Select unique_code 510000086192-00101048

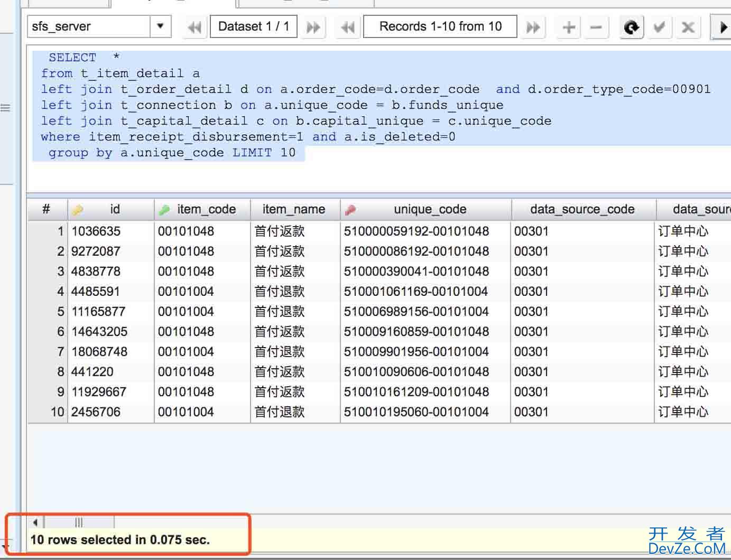click(425, 251)
